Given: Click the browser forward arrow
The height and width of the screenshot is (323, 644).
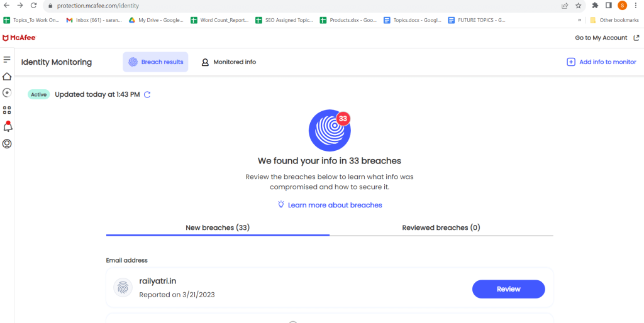Looking at the screenshot, I should [x=20, y=6].
